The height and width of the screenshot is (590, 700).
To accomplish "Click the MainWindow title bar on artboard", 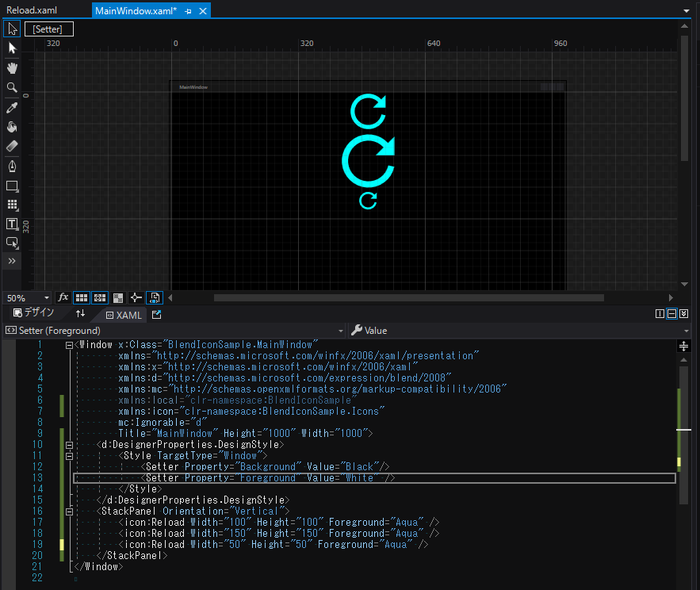I will click(369, 86).
